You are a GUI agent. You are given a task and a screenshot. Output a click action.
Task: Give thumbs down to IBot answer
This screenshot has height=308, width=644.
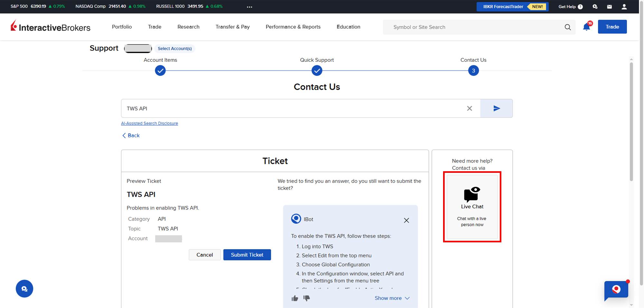point(307,298)
